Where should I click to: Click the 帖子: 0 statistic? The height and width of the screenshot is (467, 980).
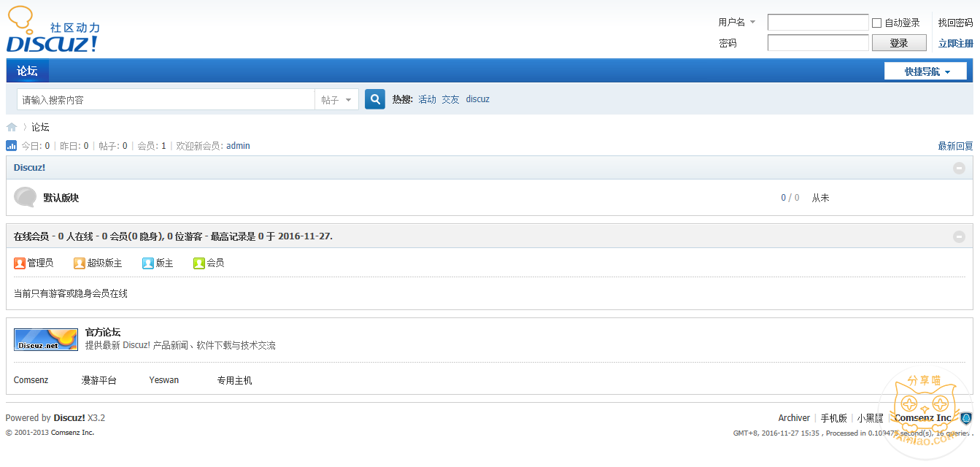coord(113,146)
